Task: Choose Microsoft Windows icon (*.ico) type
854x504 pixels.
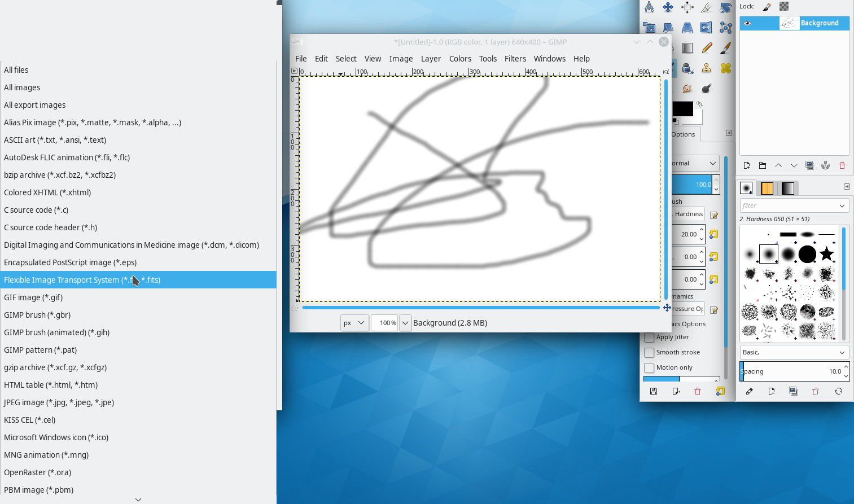Action: pyautogui.click(x=138, y=437)
